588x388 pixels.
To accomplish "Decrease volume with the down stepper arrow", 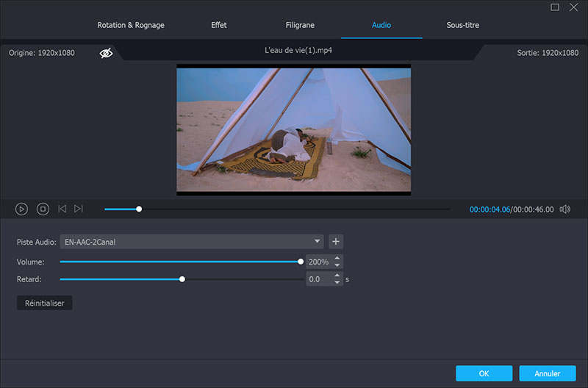I will coord(337,265).
